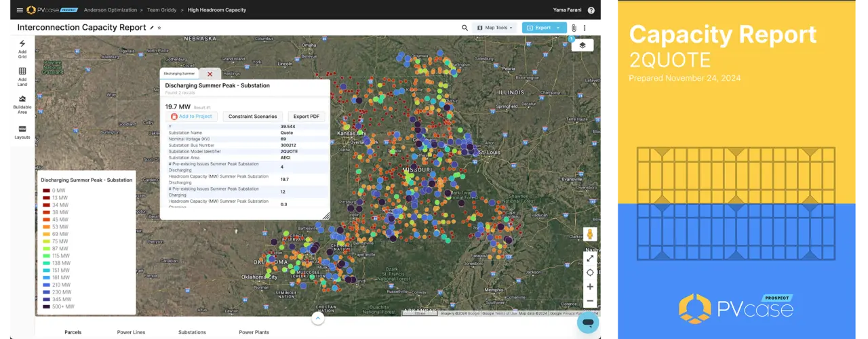868x339 pixels.
Task: Center map on my location
Action: click(x=590, y=273)
